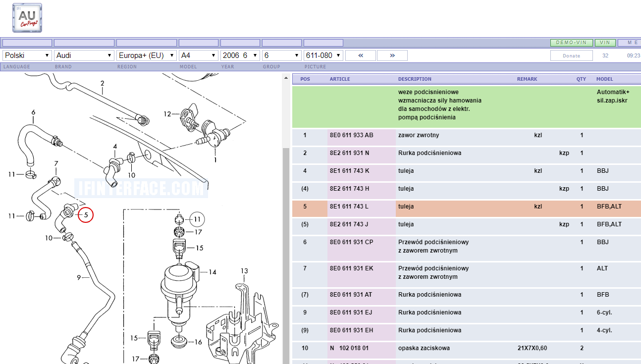Click the 'Automatik+ sil.zap.iskr' model text
Screen dimensions: 641x364
[x=613, y=96]
